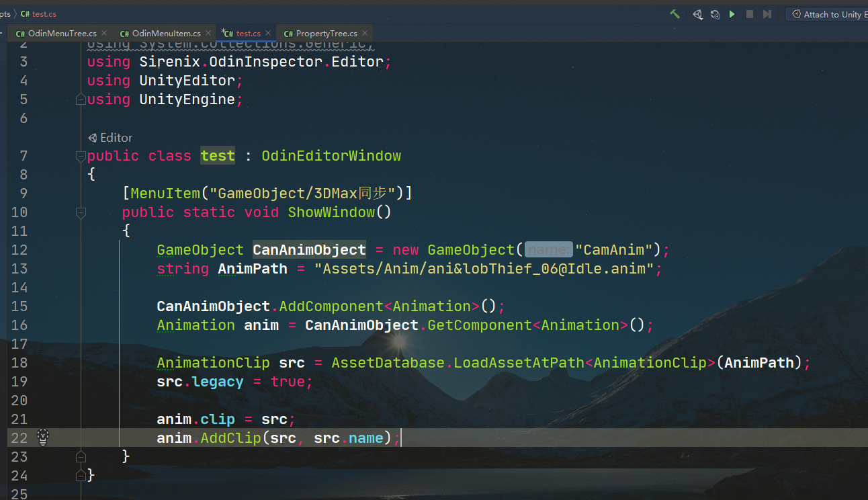Click the 'name:' parameter hint inlay
Image resolution: width=868 pixels, height=500 pixels.
pyautogui.click(x=548, y=250)
